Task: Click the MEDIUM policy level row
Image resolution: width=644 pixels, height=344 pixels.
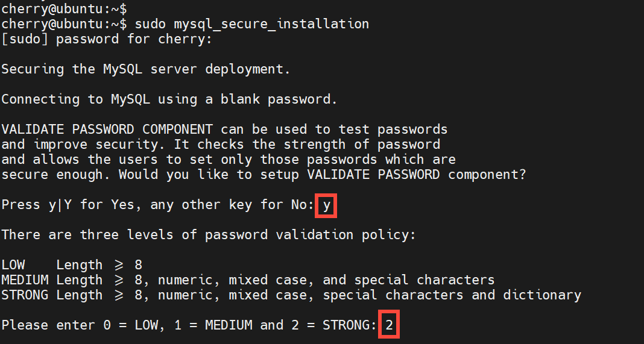Action: [x=247, y=280]
